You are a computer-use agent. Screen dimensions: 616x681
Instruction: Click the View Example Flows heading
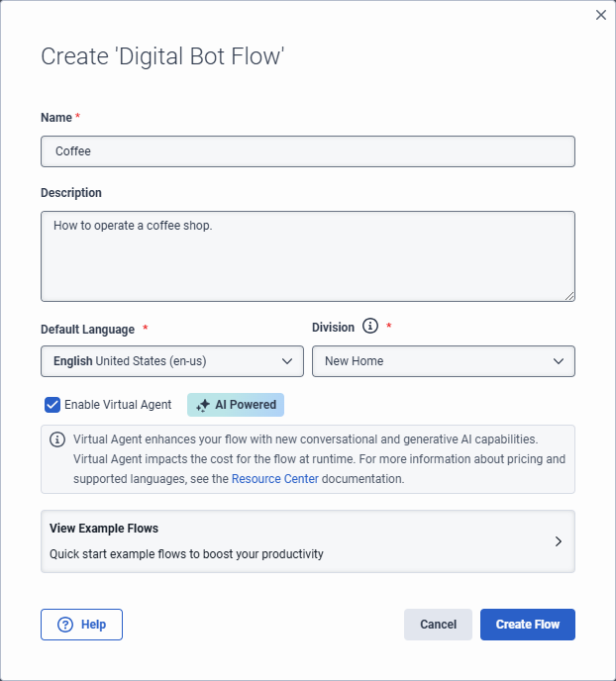point(104,529)
